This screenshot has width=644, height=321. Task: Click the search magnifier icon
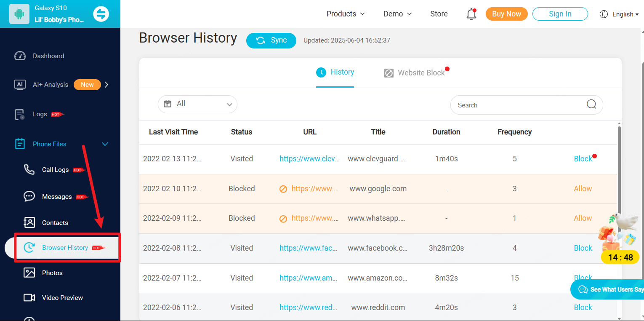tap(591, 104)
